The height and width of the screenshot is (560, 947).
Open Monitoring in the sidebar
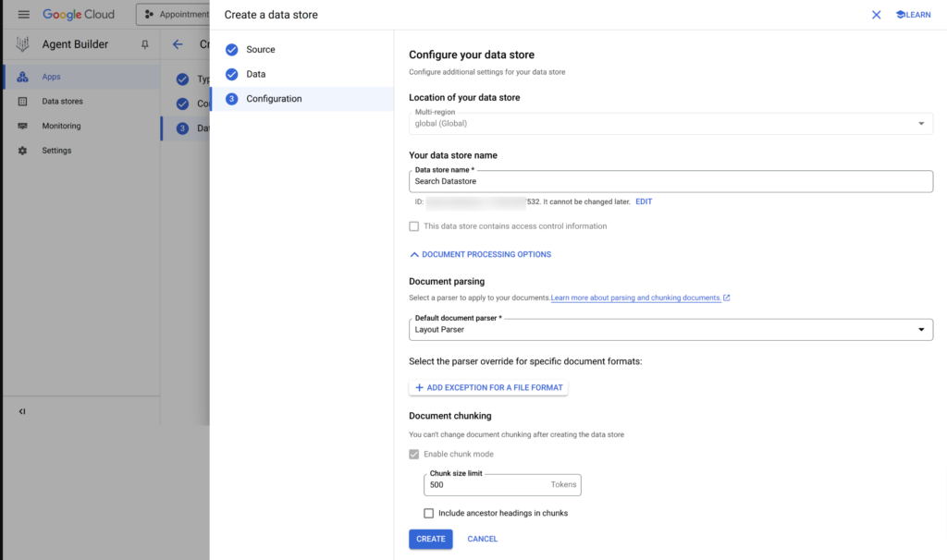[x=61, y=126]
